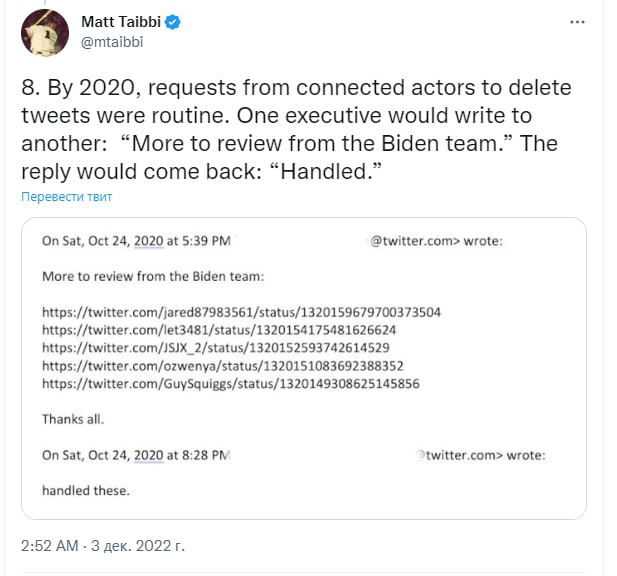Click "More to review from the Biden team:" email line
617x576 pixels.
coord(153,276)
